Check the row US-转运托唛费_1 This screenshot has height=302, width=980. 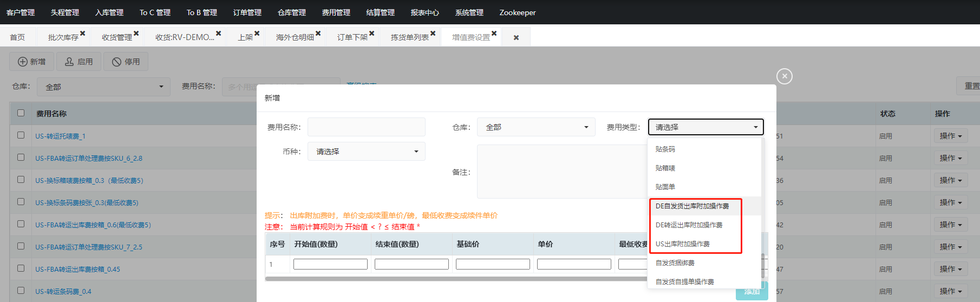point(21,135)
